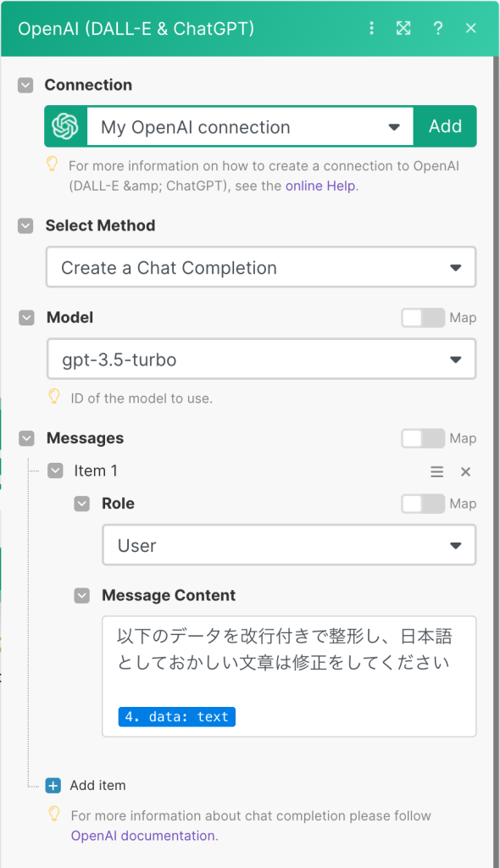500x868 pixels.
Task: Click the Add connection button
Action: point(445,126)
